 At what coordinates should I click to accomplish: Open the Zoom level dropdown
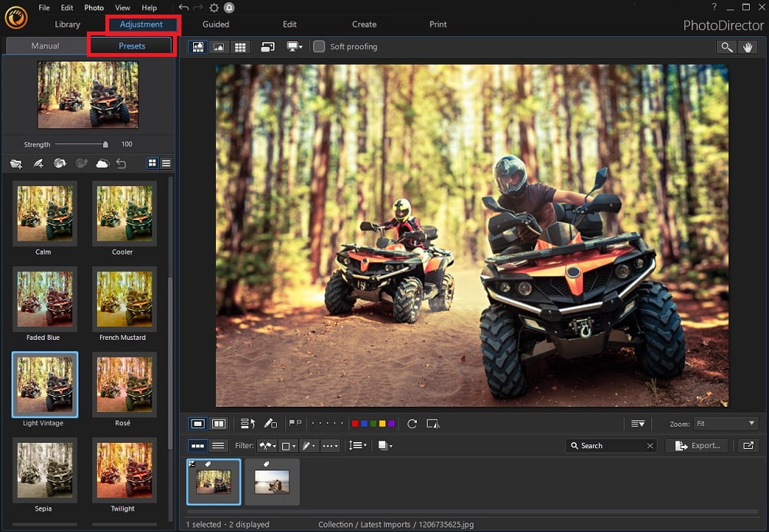[x=726, y=423]
